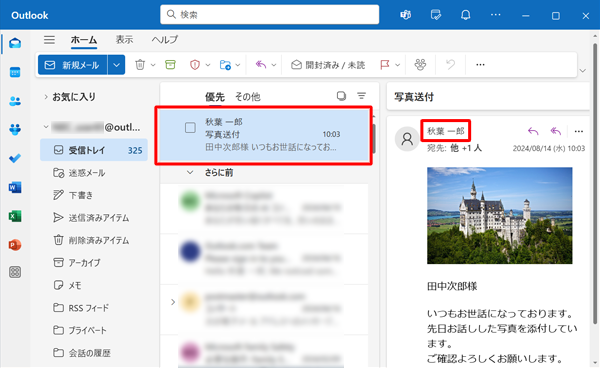600x368 pixels.
Task: Open the Calendar app in sidebar
Action: tap(15, 72)
